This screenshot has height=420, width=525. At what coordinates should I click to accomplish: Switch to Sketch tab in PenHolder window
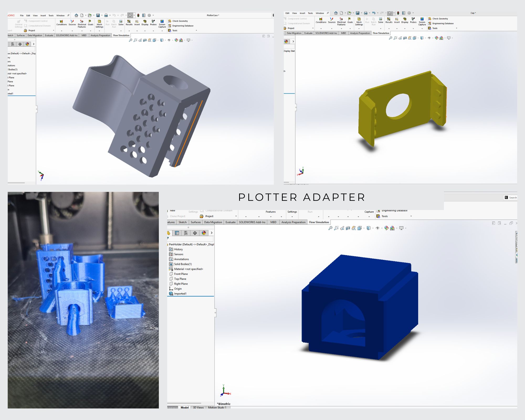pos(182,222)
